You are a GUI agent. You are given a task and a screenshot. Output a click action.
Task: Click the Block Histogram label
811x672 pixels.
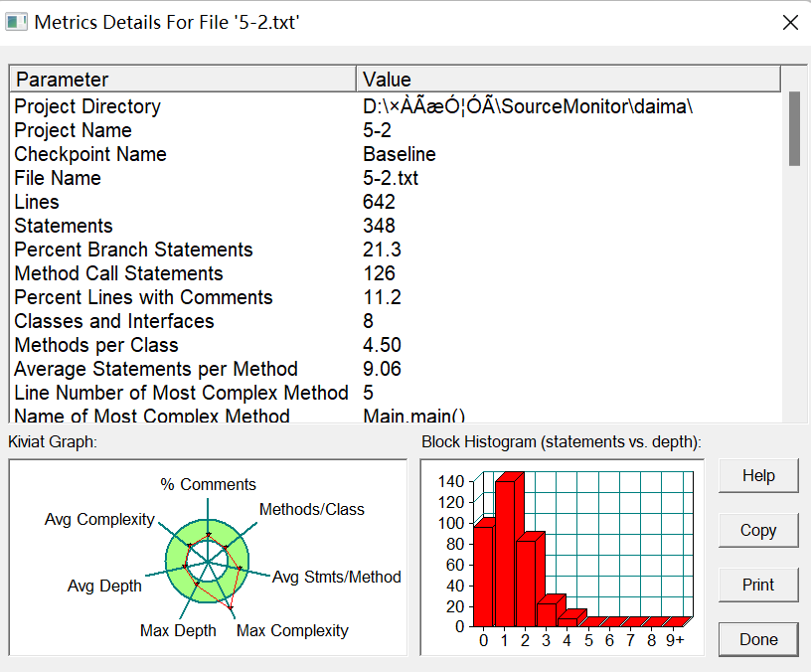point(562,441)
